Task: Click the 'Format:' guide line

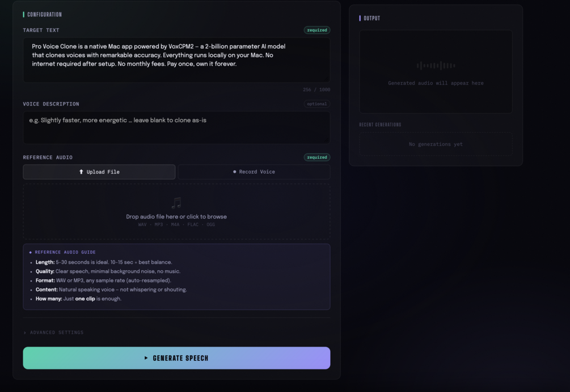Action: point(103,280)
